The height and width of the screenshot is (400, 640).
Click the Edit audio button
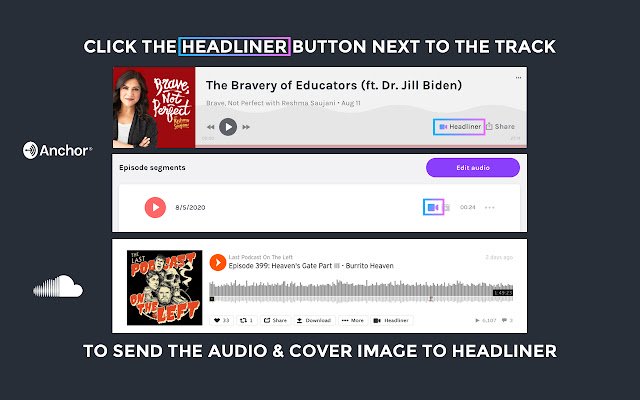click(x=473, y=168)
